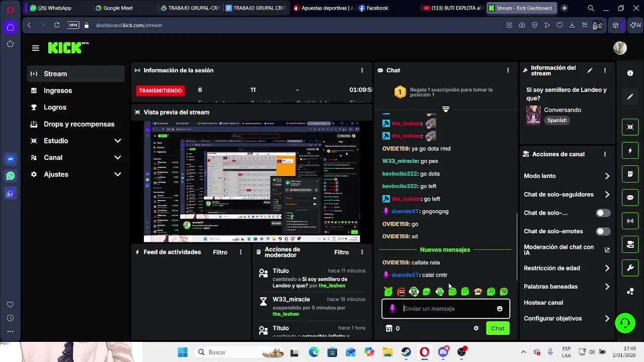Screen dimensions: 644x362
Task: Open Filtro in Feed de actividades
Action: coord(220,252)
